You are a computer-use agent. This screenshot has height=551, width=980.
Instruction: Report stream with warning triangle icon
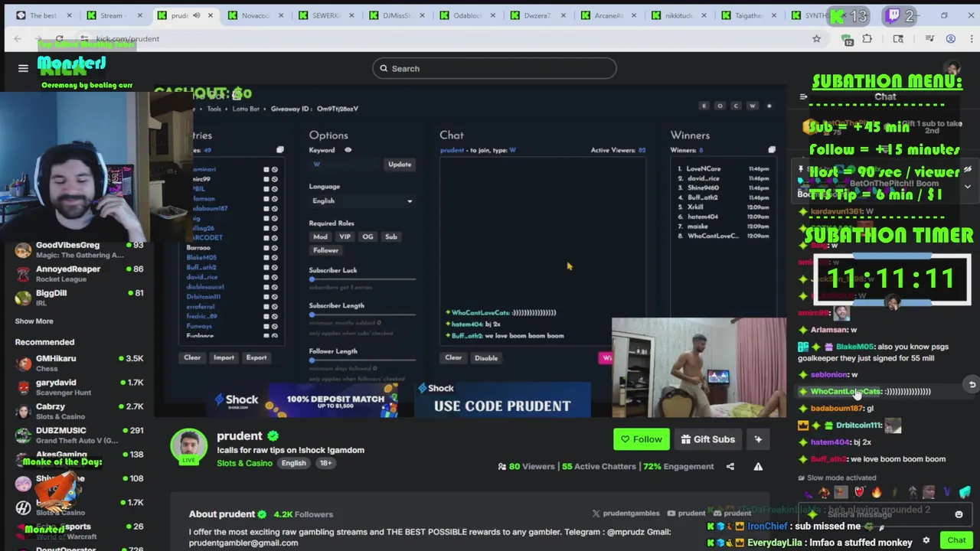[758, 466]
